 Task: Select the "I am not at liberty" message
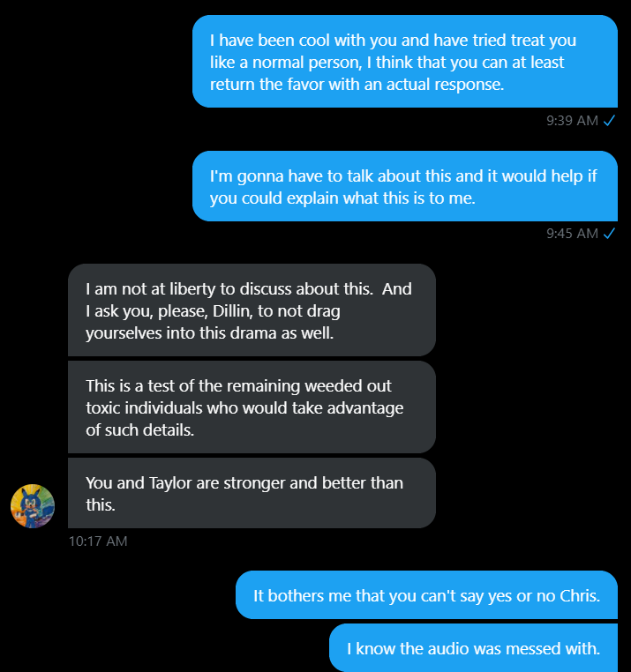pos(251,310)
